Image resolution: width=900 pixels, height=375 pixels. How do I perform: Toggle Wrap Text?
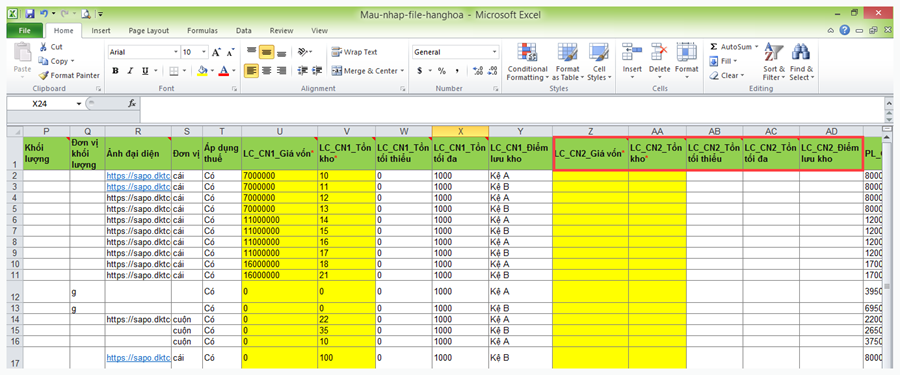[x=355, y=52]
